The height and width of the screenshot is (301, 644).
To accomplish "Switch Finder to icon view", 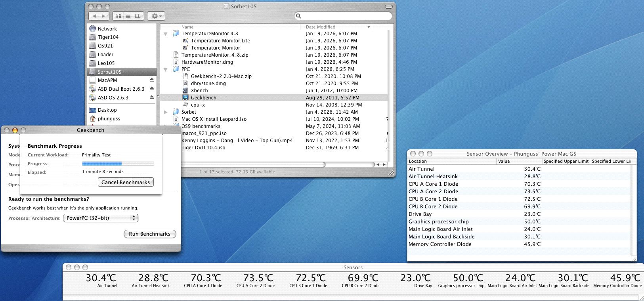I will coord(118,16).
